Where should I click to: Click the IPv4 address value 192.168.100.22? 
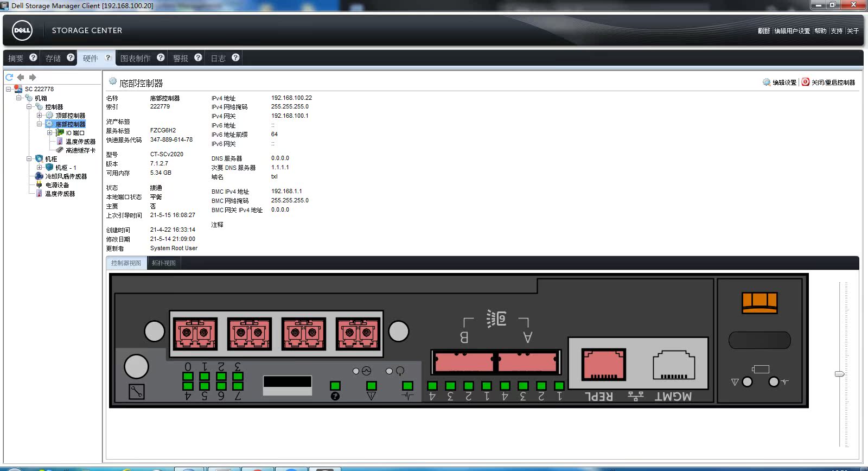[x=291, y=98]
